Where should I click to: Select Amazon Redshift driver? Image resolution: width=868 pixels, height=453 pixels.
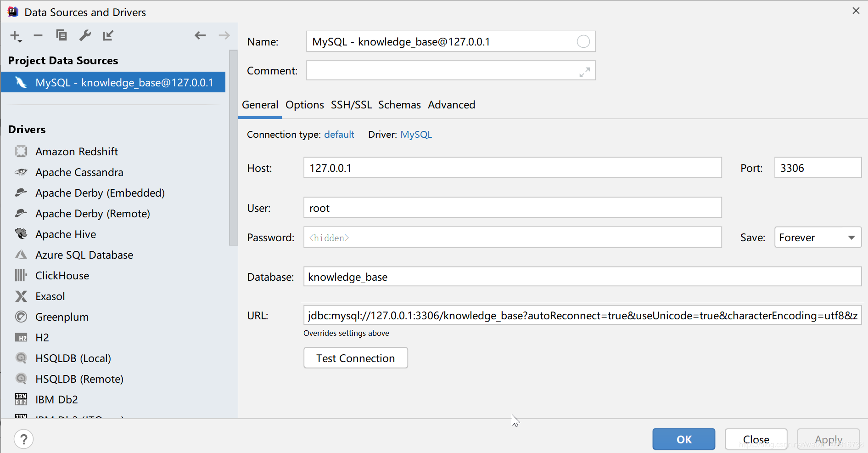click(x=77, y=152)
